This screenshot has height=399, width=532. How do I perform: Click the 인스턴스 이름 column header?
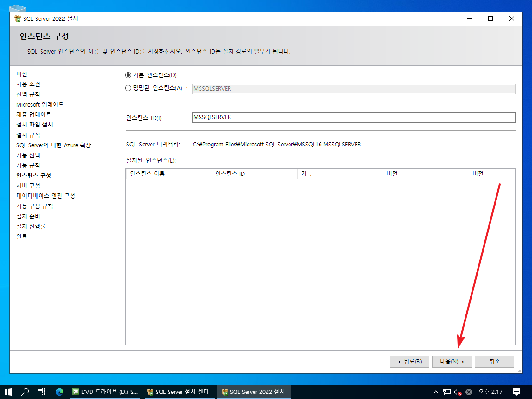click(169, 174)
